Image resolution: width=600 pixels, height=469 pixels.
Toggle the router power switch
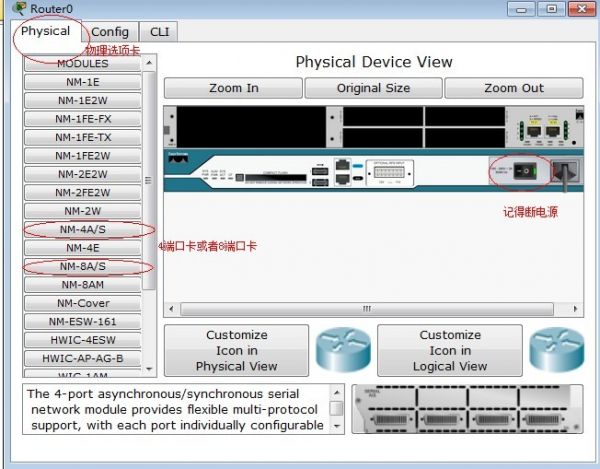tap(525, 171)
